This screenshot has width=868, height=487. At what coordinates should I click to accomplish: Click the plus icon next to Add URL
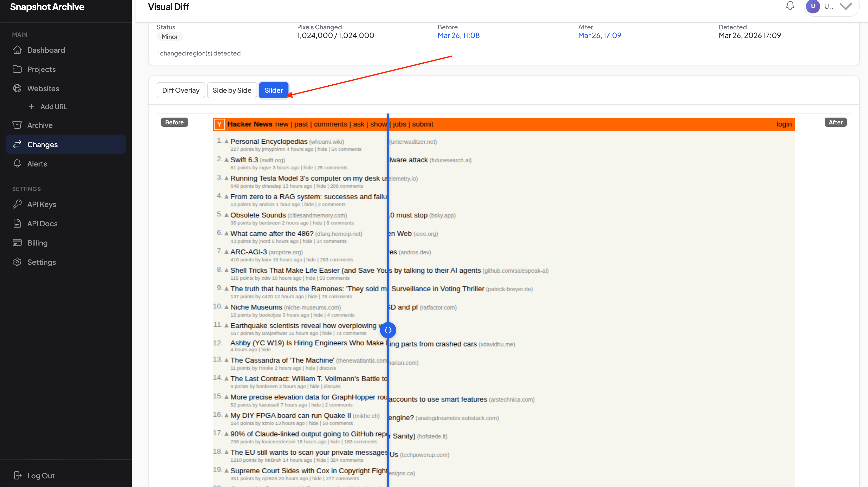[31, 106]
